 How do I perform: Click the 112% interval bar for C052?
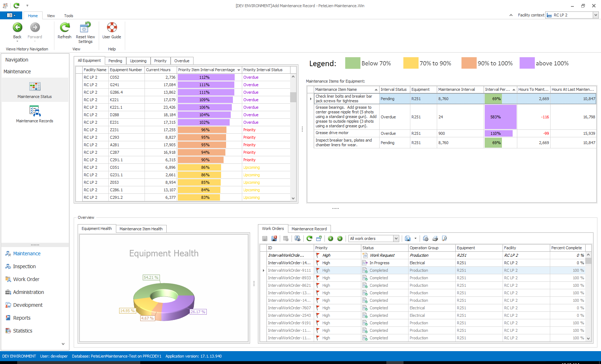tap(206, 77)
